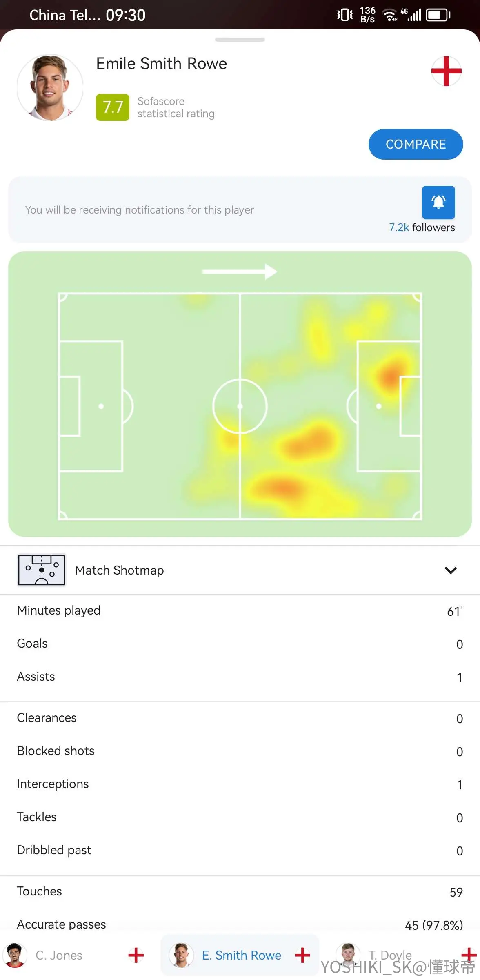Grab the sheet handle bar at the top
The image size is (480, 980).
[240, 40]
